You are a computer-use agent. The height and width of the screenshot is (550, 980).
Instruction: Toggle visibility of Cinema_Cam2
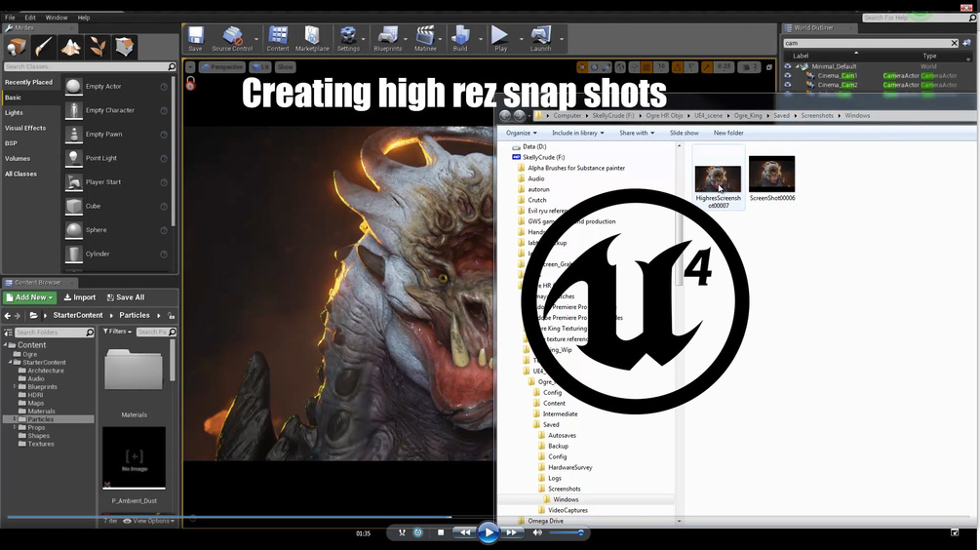click(788, 85)
